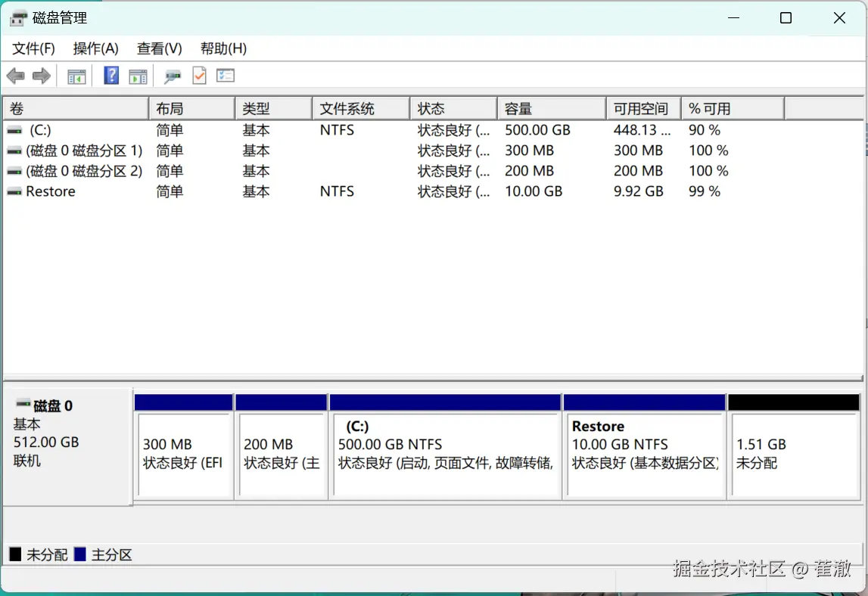Open the 文件 menu
The image size is (868, 596).
click(x=33, y=48)
